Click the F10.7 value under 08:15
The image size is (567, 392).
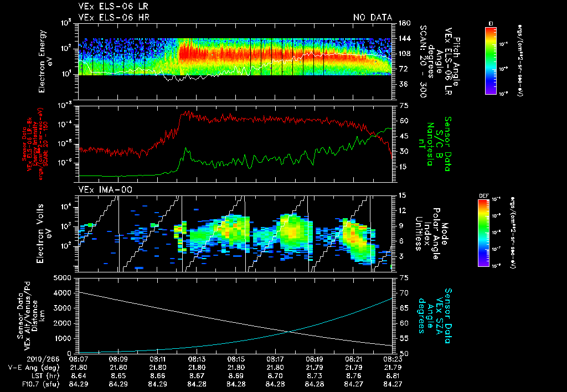click(x=236, y=384)
